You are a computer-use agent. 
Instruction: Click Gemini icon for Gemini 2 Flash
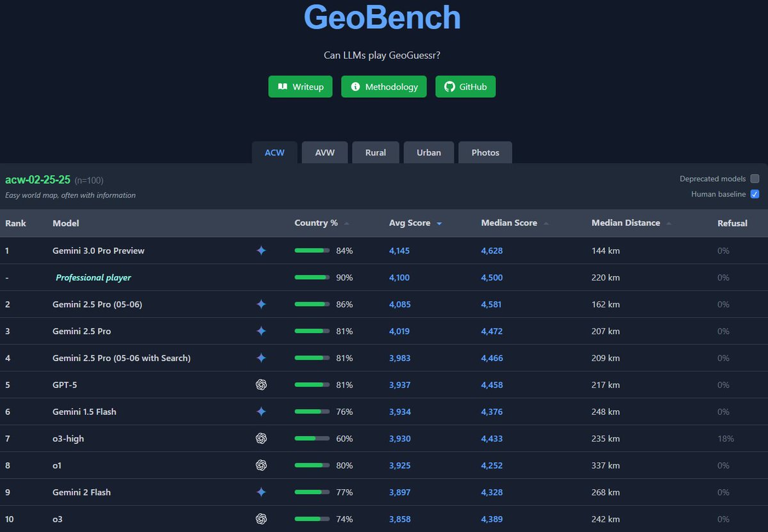click(261, 492)
